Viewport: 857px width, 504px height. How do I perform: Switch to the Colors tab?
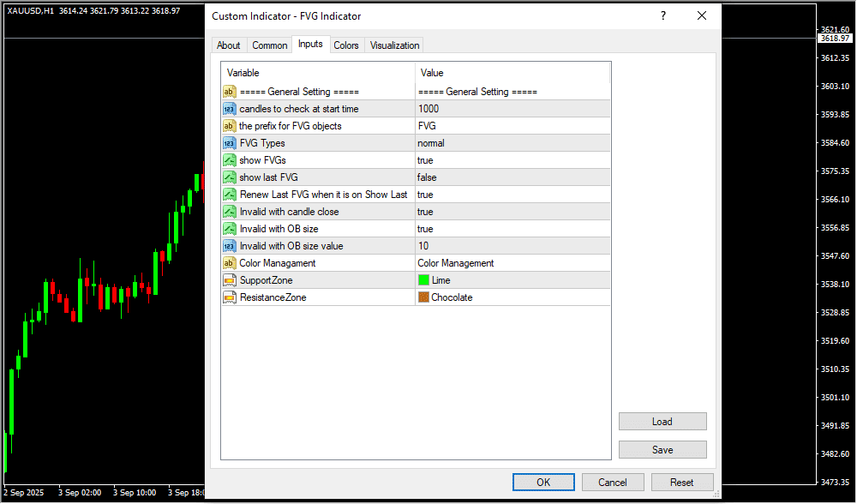point(346,45)
